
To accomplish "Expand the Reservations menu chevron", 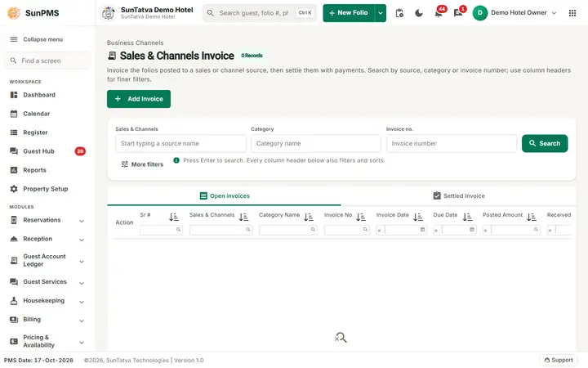I will tap(82, 221).
